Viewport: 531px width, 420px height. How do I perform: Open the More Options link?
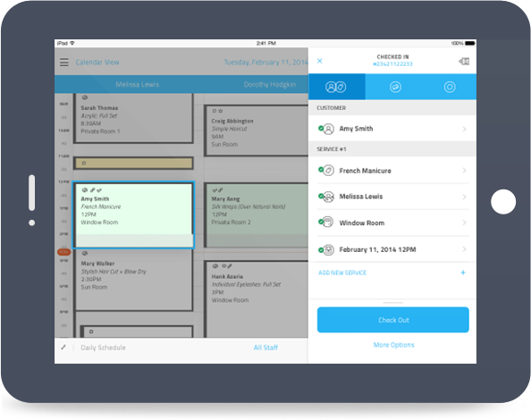tap(393, 345)
